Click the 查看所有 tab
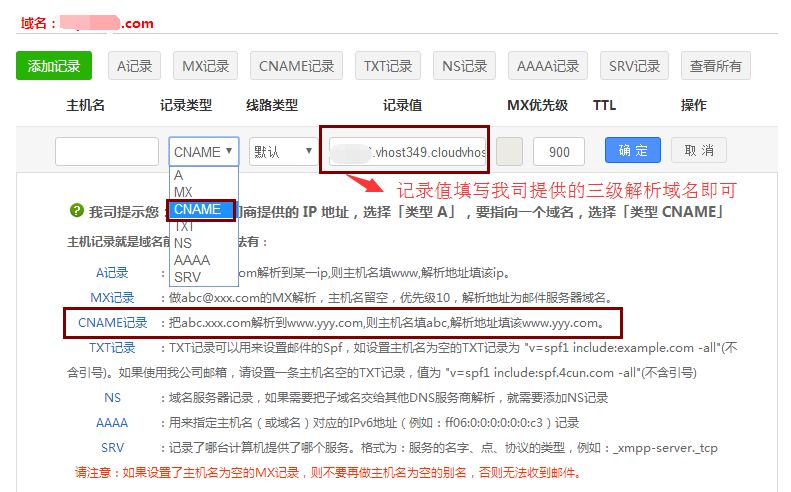The image size is (791, 492). click(716, 66)
